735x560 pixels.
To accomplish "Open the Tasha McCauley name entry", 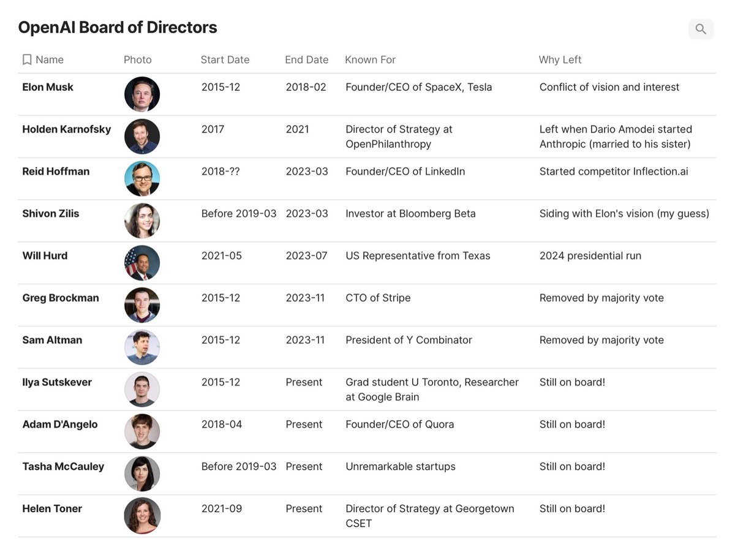I will click(63, 466).
